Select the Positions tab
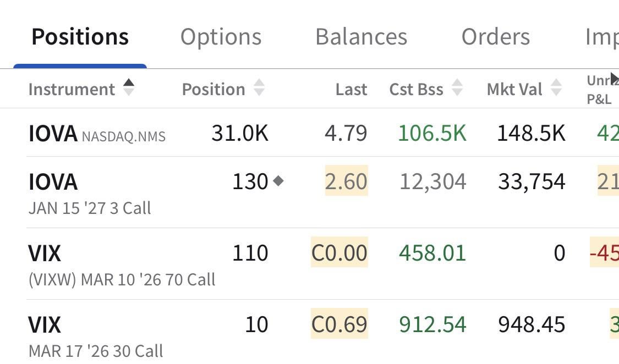Image resolution: width=619 pixels, height=364 pixels. click(x=80, y=37)
